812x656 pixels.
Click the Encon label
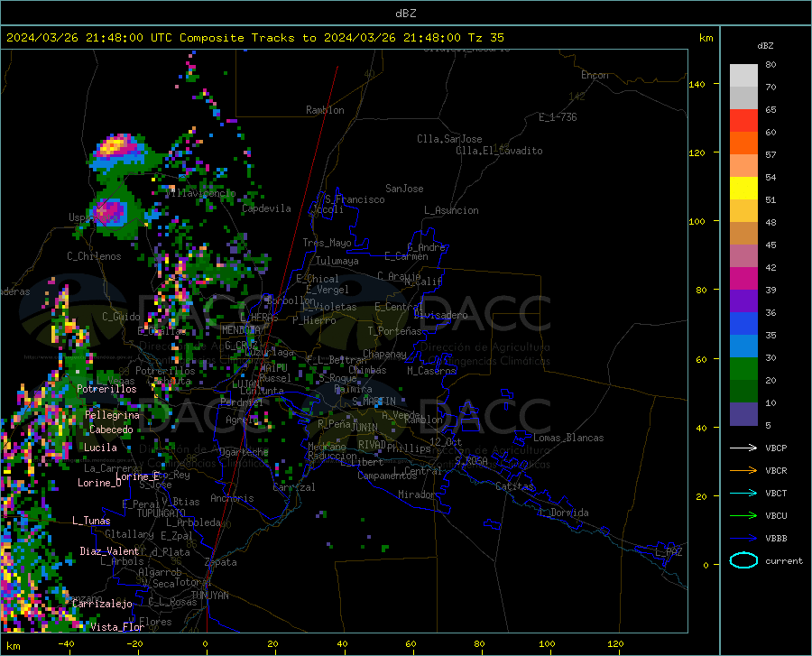point(595,75)
